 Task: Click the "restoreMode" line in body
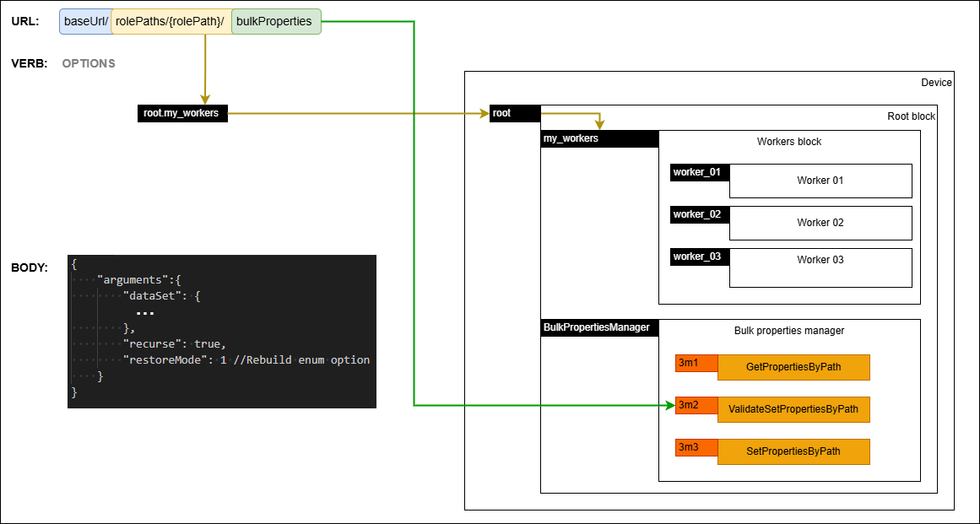[246, 359]
